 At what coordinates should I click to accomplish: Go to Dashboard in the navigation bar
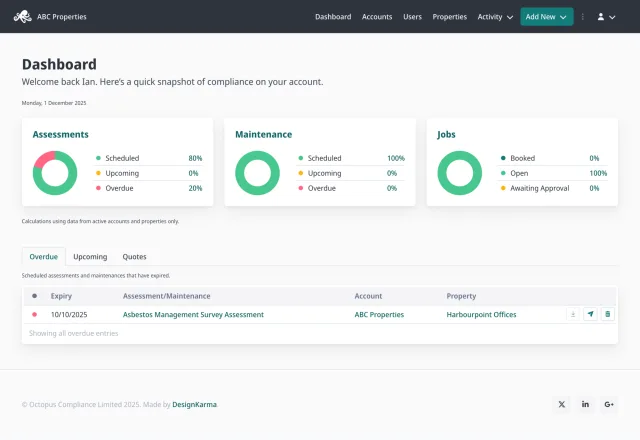coord(333,17)
